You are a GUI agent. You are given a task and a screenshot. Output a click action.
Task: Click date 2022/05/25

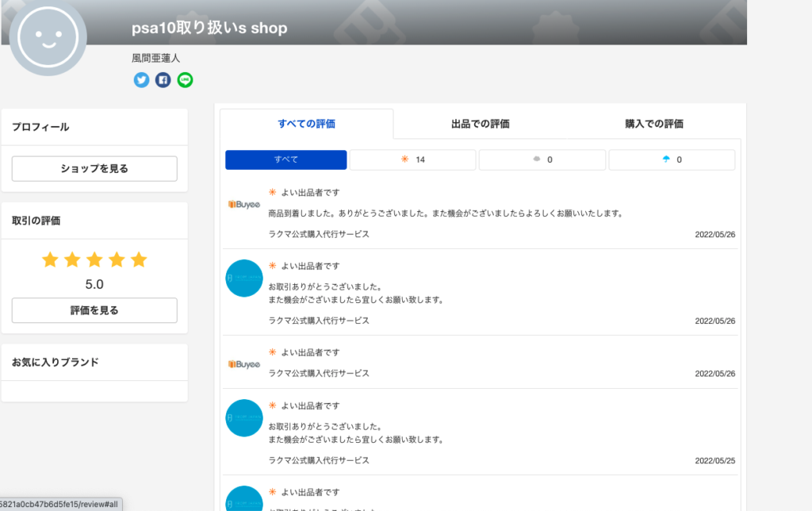pyautogui.click(x=714, y=461)
